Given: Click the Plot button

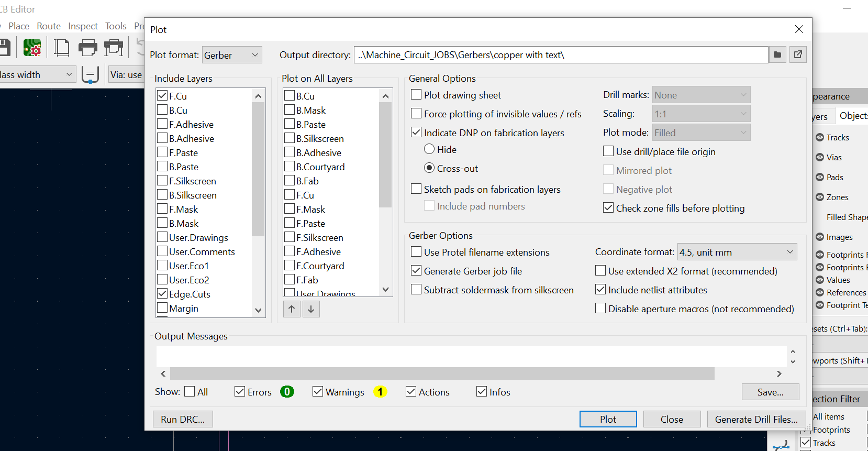Looking at the screenshot, I should tap(608, 419).
